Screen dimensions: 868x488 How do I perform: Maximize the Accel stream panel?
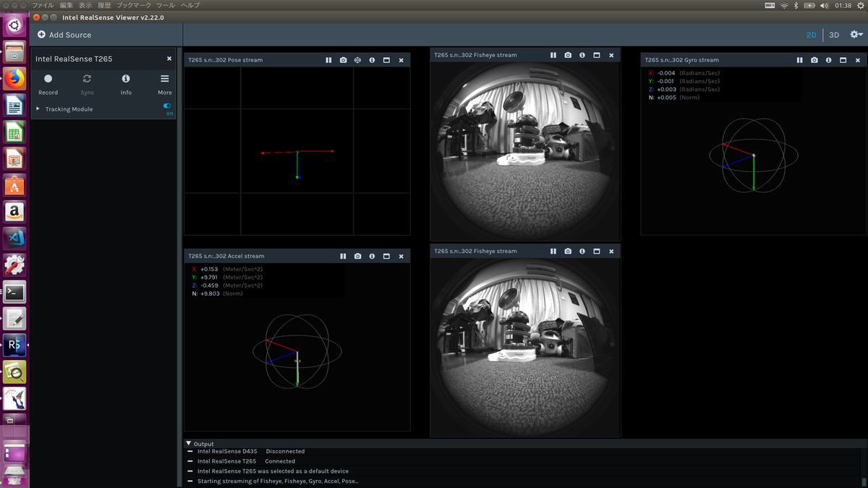[386, 256]
